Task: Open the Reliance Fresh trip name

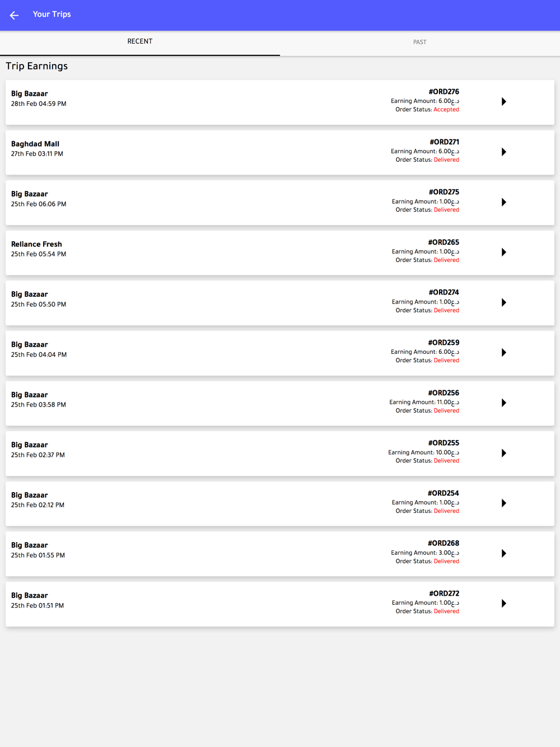Action: coord(36,244)
